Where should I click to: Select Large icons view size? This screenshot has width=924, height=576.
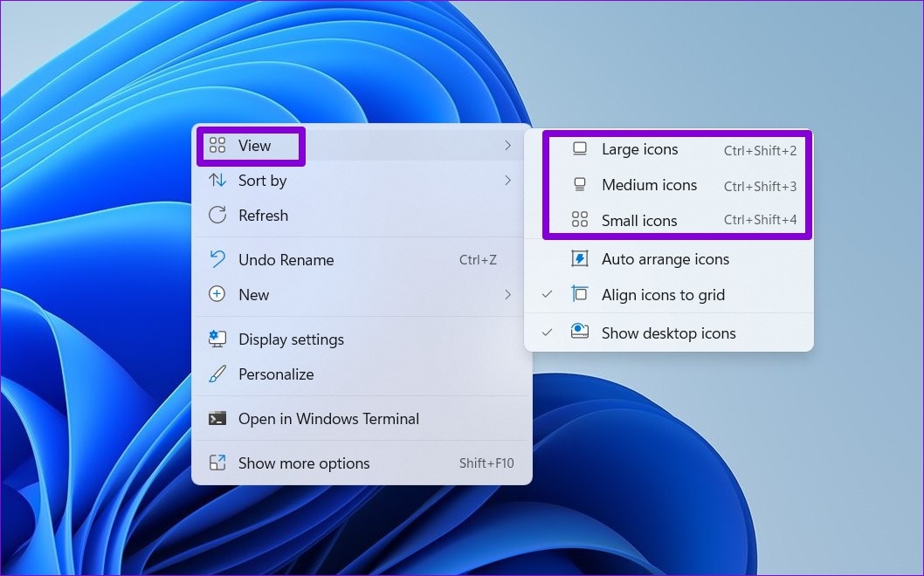click(x=669, y=149)
